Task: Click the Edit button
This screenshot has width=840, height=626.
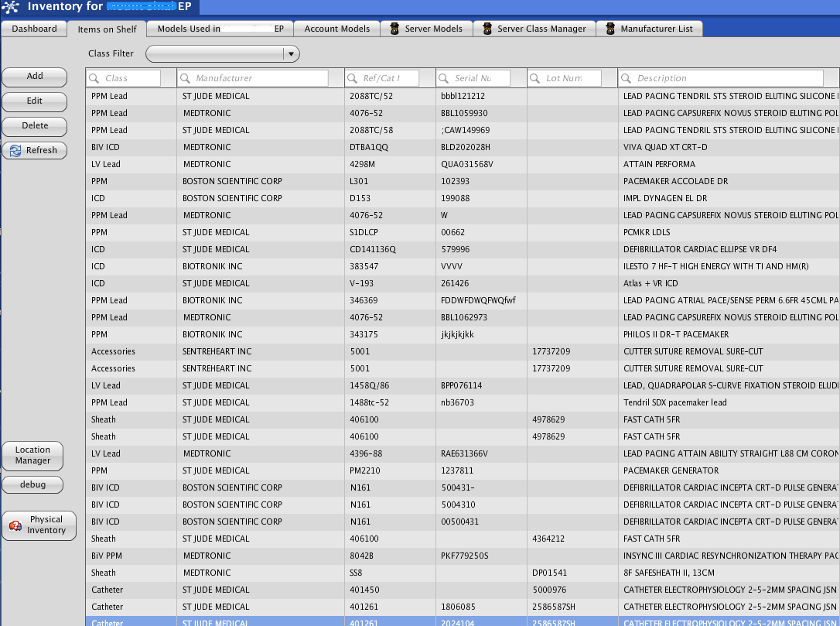Action: click(x=35, y=101)
